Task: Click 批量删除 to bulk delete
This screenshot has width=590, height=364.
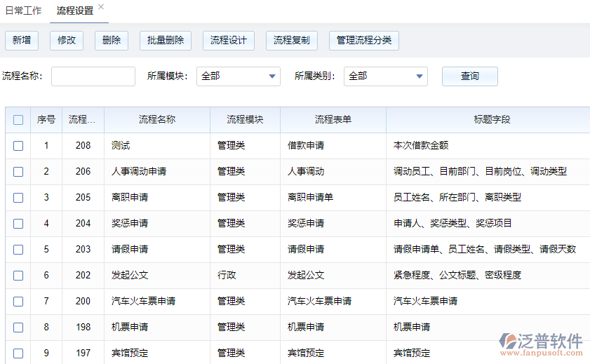Action: pos(166,41)
